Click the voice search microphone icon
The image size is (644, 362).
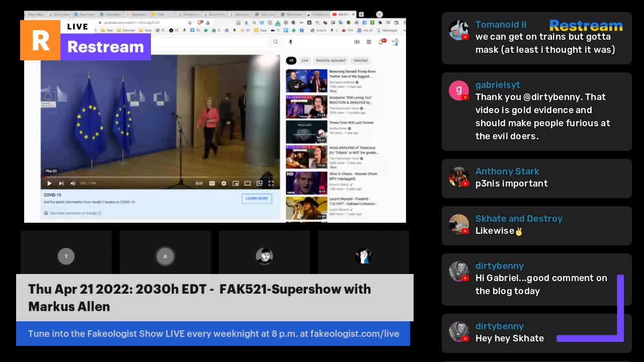[290, 42]
